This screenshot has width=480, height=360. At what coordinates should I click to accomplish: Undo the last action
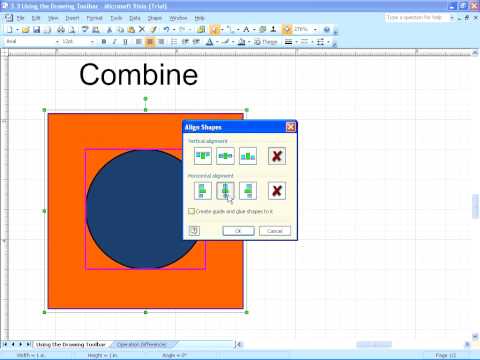click(166, 29)
